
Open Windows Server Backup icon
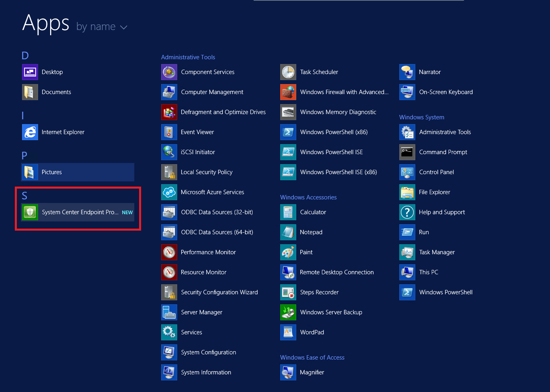click(x=288, y=312)
